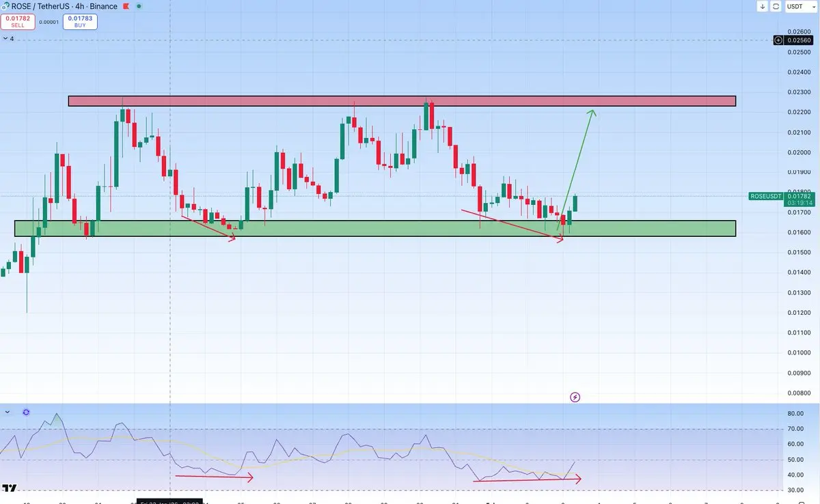Click the 30.00 RSI axis label
This screenshot has height=504, width=820.
[x=795, y=490]
